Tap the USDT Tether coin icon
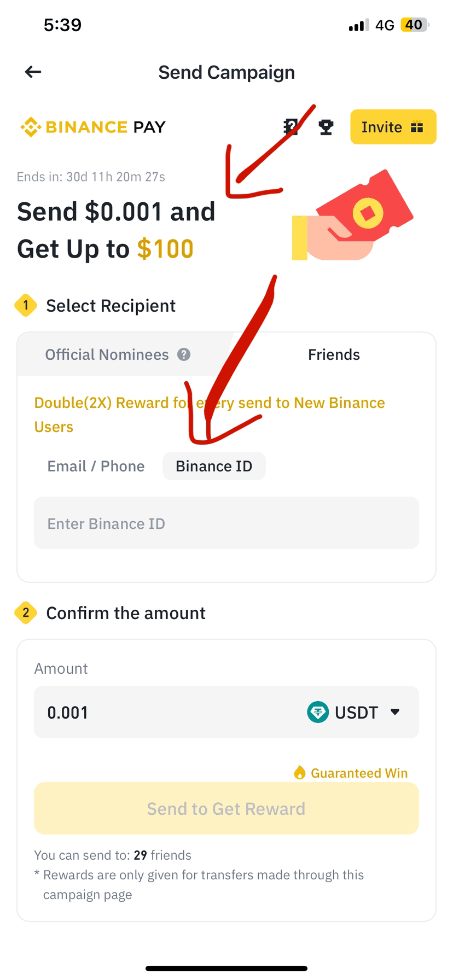Screen dimensions: 453x980 [318, 712]
